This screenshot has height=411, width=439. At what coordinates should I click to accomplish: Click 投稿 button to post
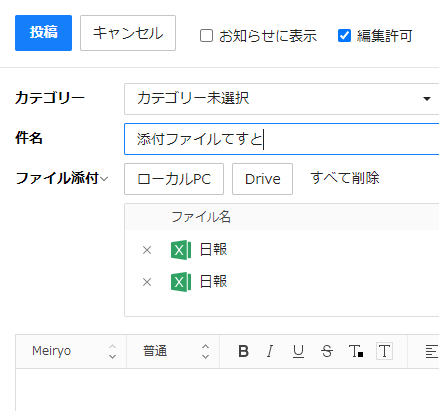tap(43, 33)
